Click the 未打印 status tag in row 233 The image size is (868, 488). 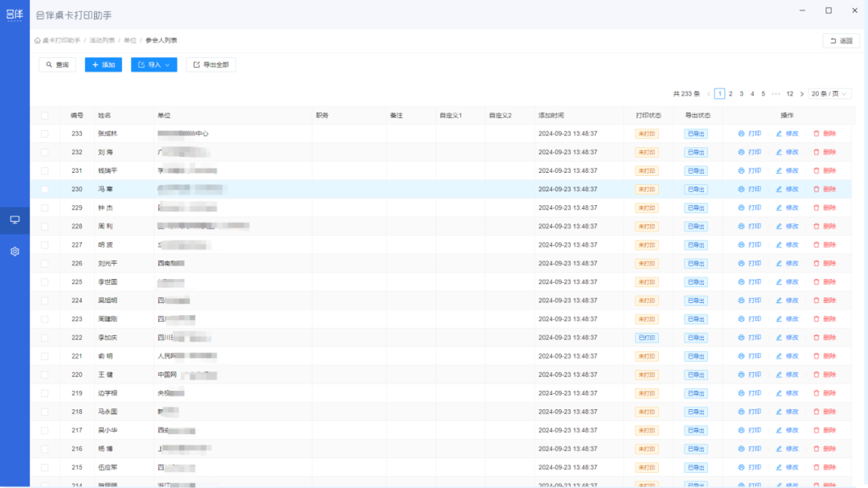tap(646, 134)
